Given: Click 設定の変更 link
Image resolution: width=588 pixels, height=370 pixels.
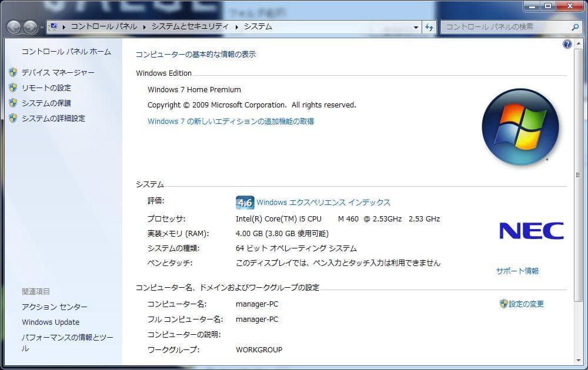Looking at the screenshot, I should click(526, 304).
